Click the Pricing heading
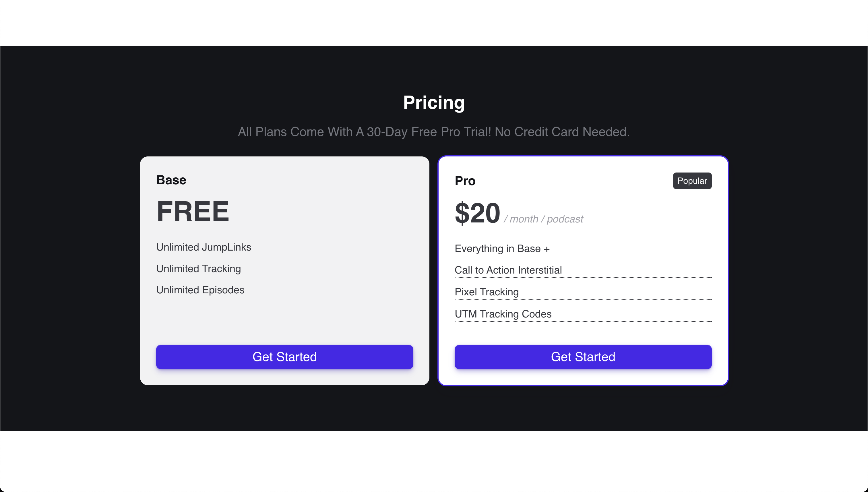 [433, 102]
